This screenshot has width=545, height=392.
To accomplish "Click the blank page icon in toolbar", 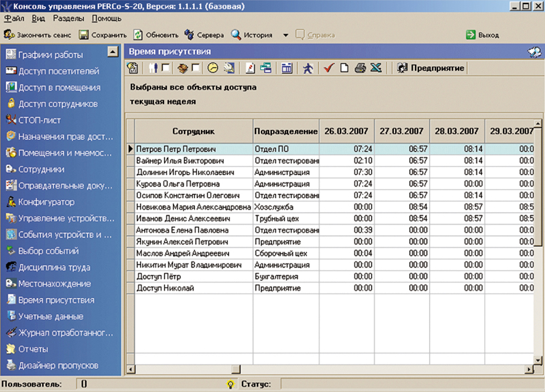I will 345,68.
